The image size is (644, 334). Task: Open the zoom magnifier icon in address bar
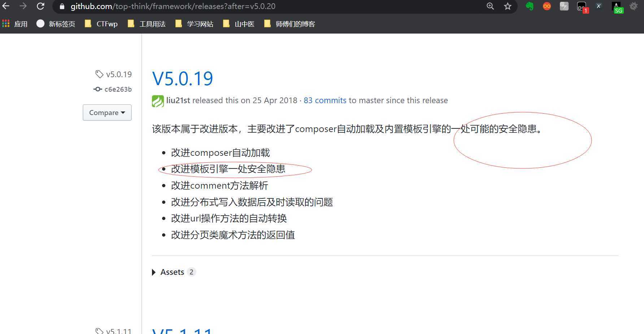coord(490,6)
